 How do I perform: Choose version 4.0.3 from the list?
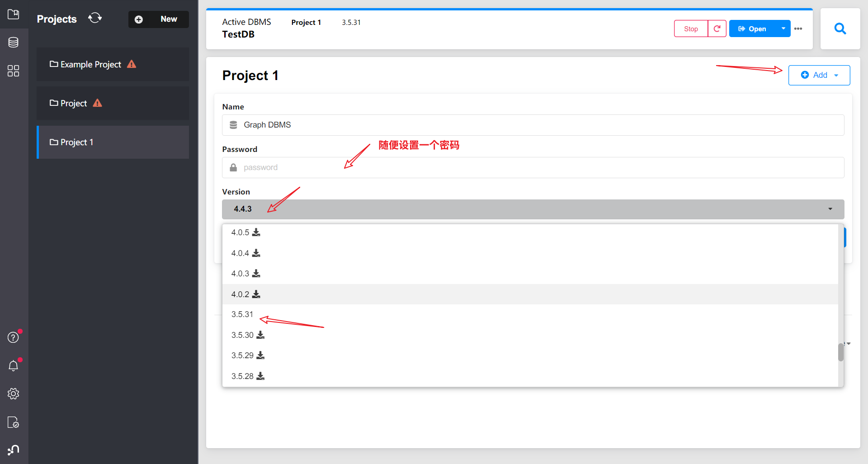(530, 274)
